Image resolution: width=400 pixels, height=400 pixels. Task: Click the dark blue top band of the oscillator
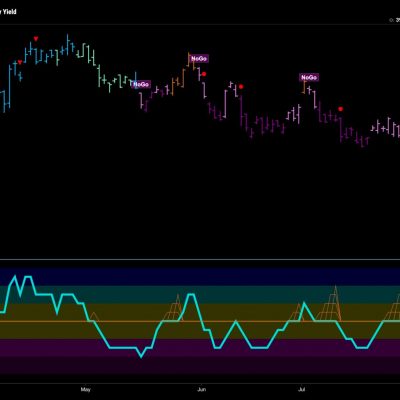pyautogui.click(x=200, y=276)
